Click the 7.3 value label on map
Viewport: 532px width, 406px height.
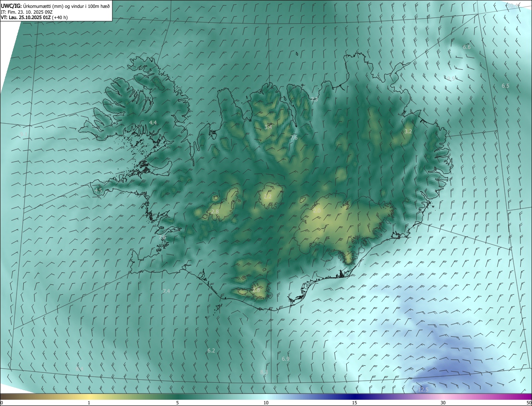(x=314, y=100)
